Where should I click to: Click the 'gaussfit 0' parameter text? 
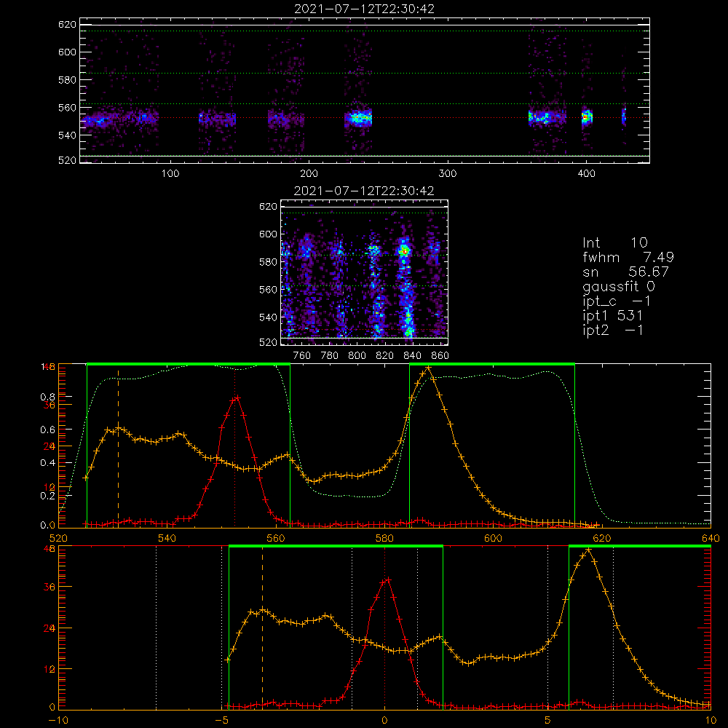point(619,286)
